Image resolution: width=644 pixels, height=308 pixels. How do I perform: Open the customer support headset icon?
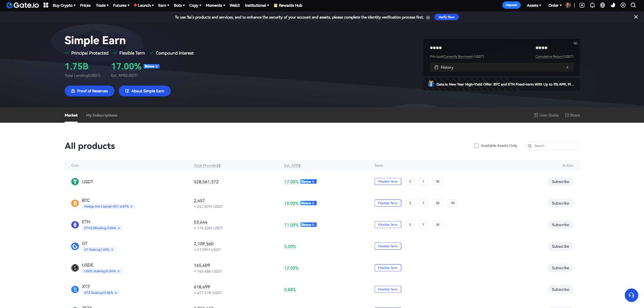631,295
